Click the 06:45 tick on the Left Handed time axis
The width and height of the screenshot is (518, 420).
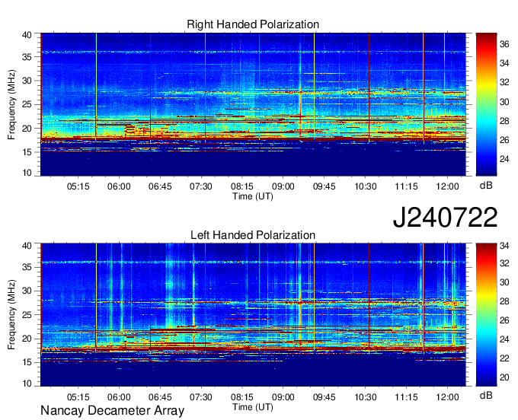[x=160, y=397]
